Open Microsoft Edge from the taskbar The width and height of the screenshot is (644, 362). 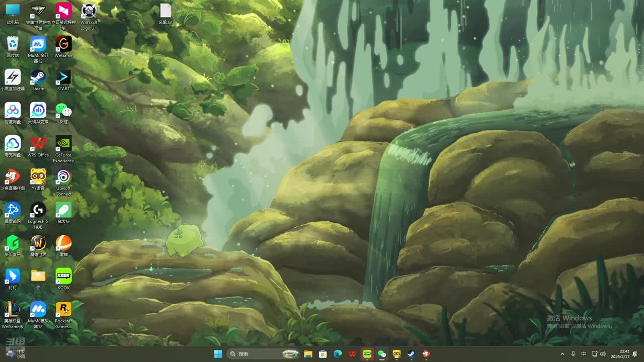click(338, 354)
